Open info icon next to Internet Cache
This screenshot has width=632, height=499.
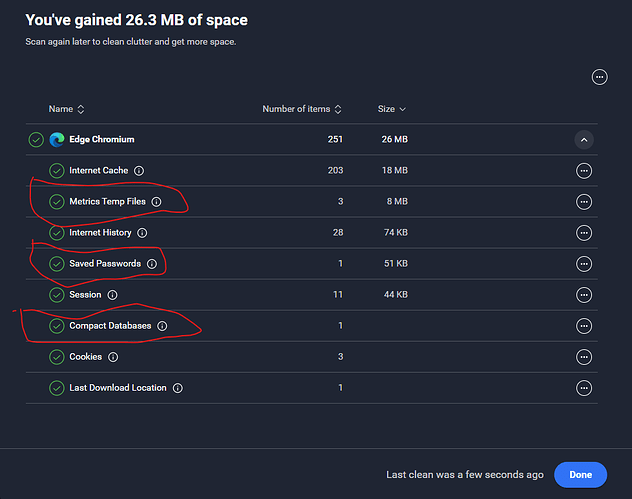(x=138, y=171)
